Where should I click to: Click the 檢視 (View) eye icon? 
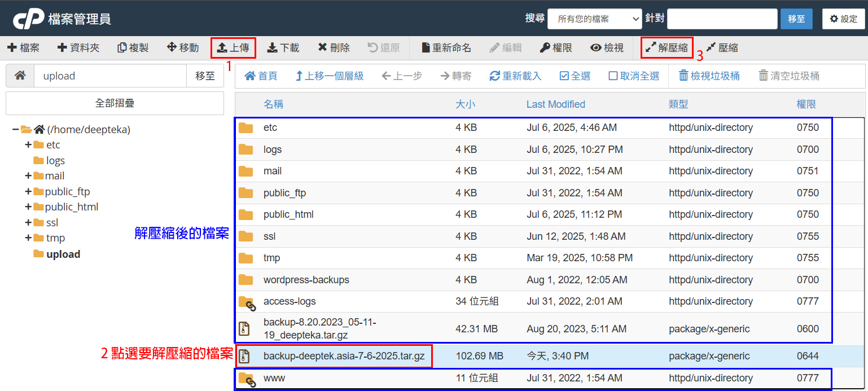point(607,48)
